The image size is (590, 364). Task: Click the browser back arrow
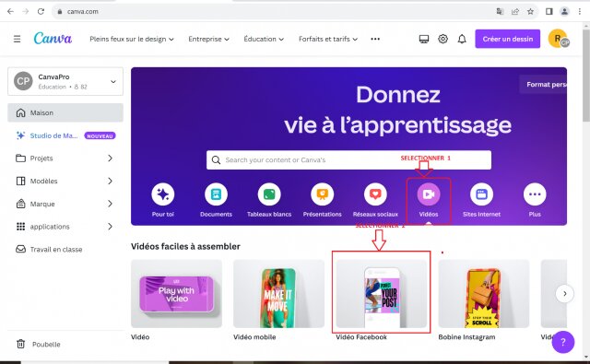[10, 11]
